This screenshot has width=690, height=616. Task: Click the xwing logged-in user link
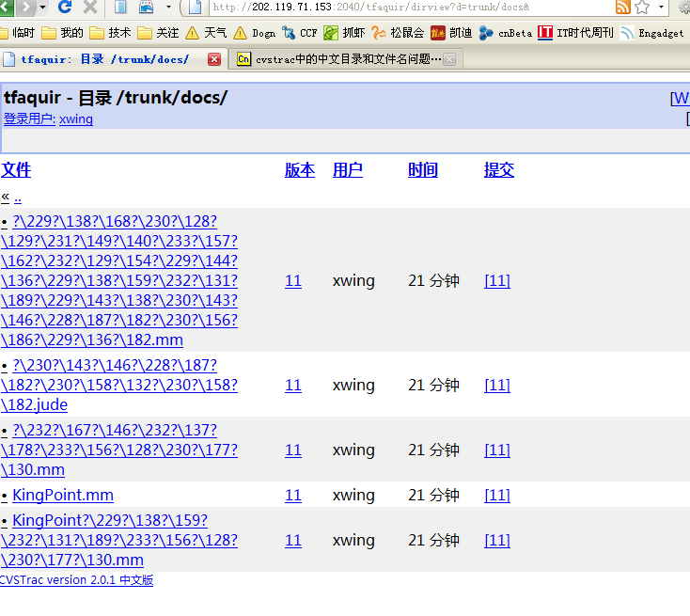pos(76,119)
